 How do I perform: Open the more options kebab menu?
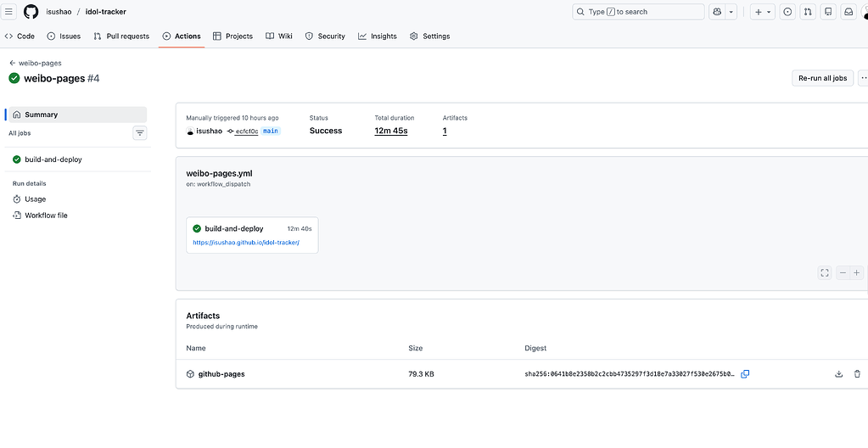tap(863, 78)
